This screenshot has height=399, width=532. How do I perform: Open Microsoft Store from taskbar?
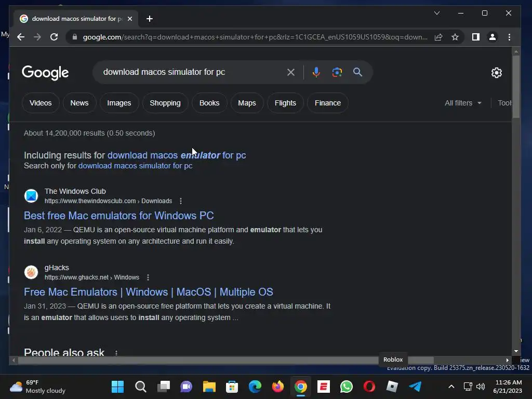[x=232, y=387]
